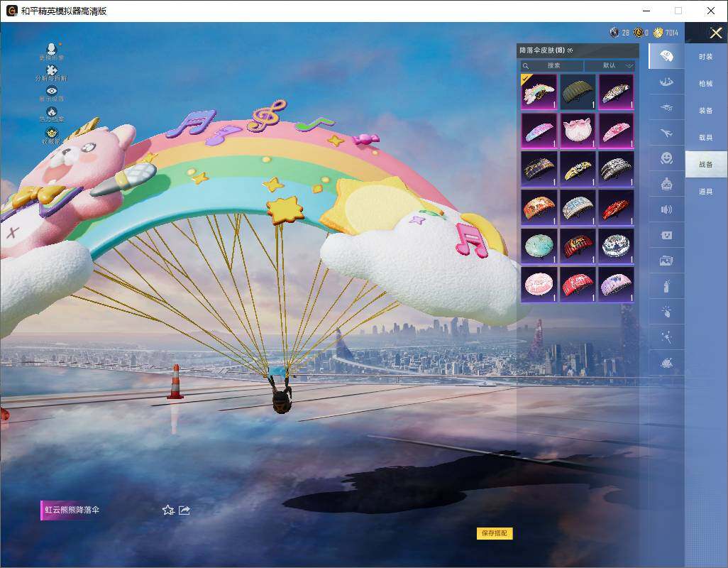Select the black-white speckled parachute in third row
Screen dimensions: 728x568
pyautogui.click(x=616, y=169)
